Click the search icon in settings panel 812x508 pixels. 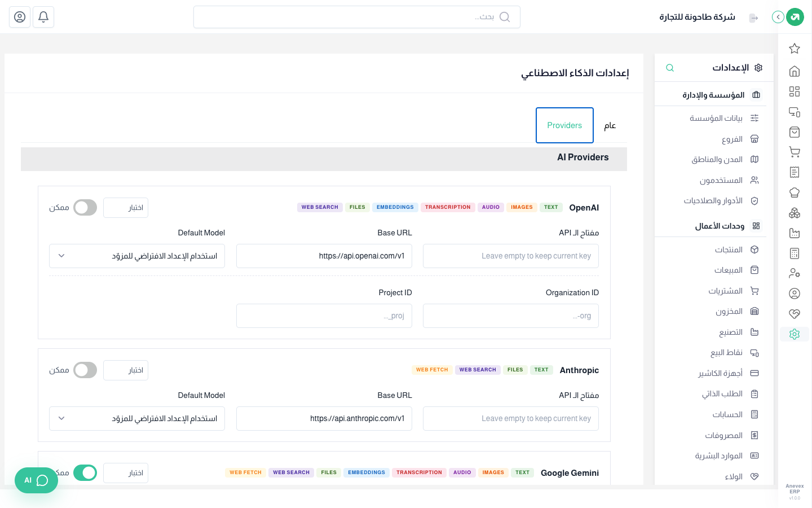(x=670, y=68)
